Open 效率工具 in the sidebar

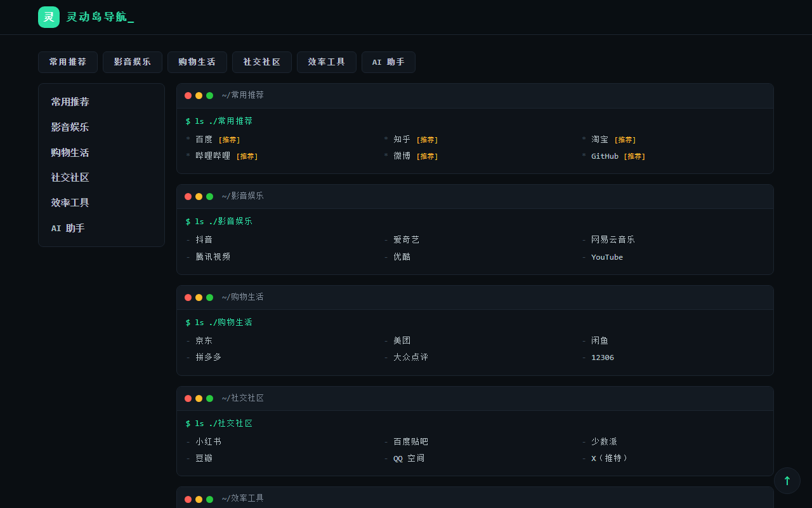[101, 203]
